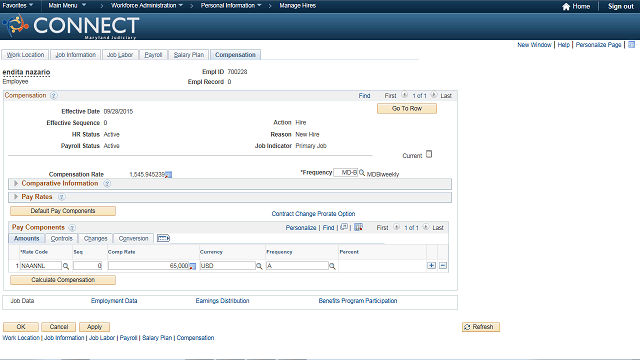Viewport: 640px width, 360px height.
Task: Show all columns icon in Pay Components tabs
Action: [163, 238]
